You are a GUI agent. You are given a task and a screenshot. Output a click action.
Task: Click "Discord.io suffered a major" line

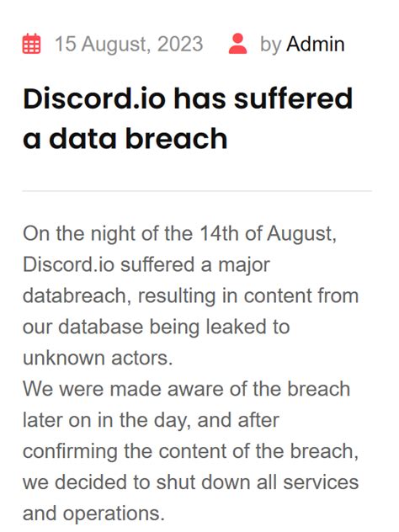[x=146, y=264]
